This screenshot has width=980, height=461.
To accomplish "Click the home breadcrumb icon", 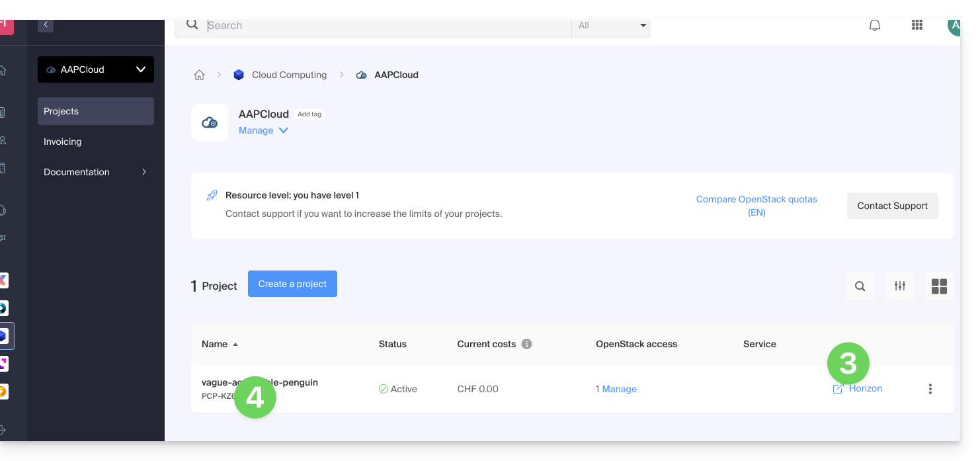I will (x=199, y=75).
